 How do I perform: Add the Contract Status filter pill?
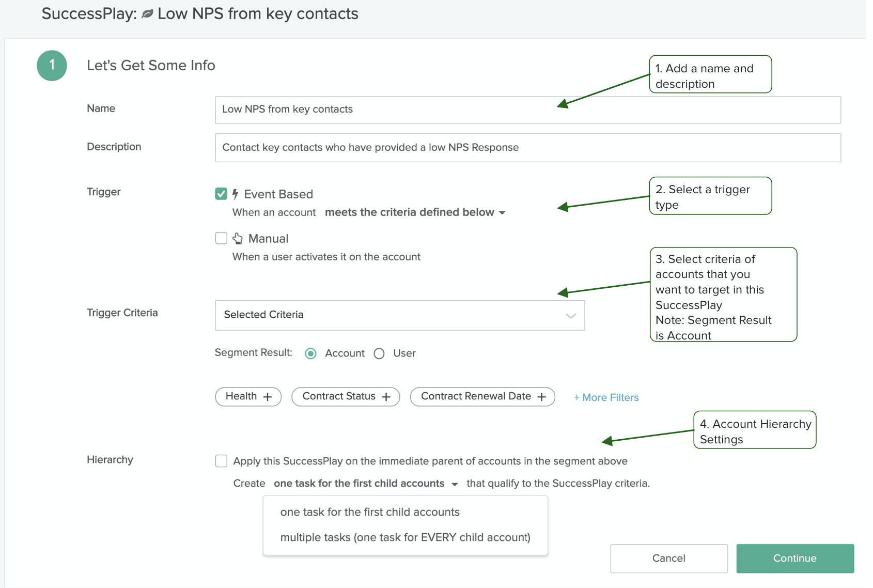[346, 397]
